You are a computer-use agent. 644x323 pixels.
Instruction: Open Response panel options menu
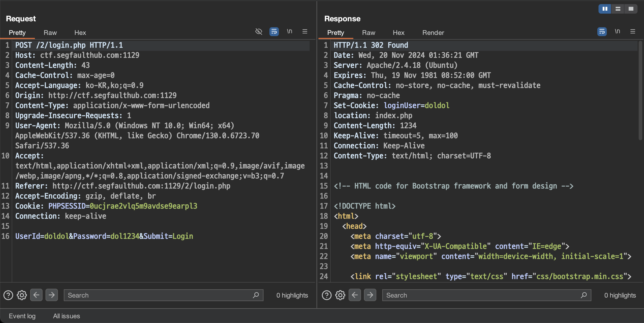click(x=633, y=31)
